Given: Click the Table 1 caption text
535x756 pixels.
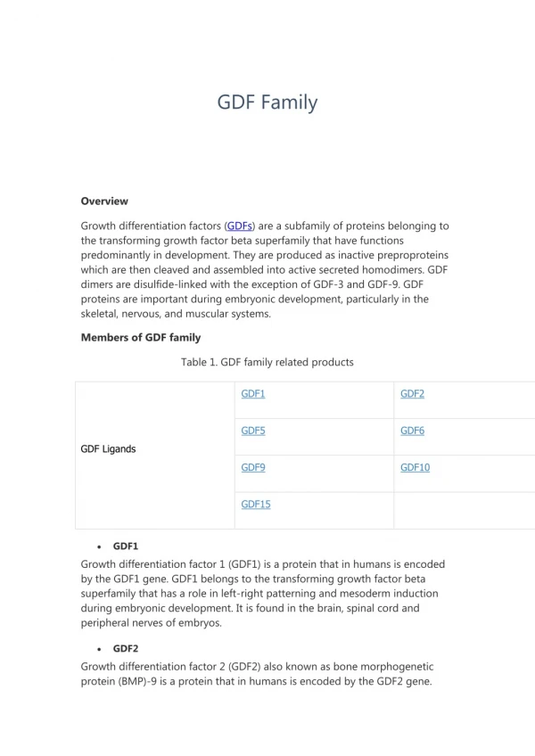Looking at the screenshot, I should pos(267,362).
